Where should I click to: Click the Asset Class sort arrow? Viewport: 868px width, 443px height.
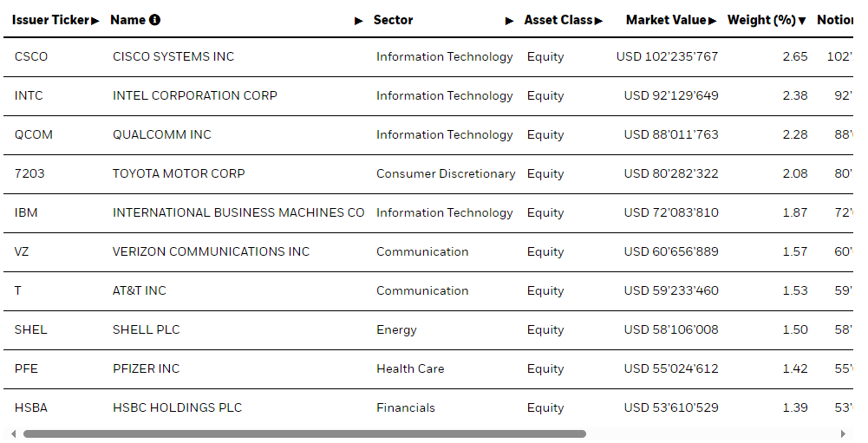click(598, 21)
